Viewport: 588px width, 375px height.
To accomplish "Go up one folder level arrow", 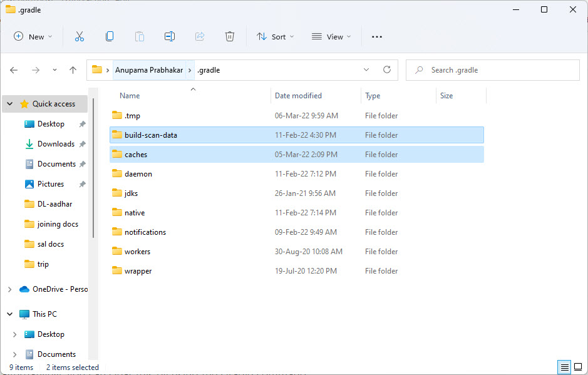I will 73,70.
